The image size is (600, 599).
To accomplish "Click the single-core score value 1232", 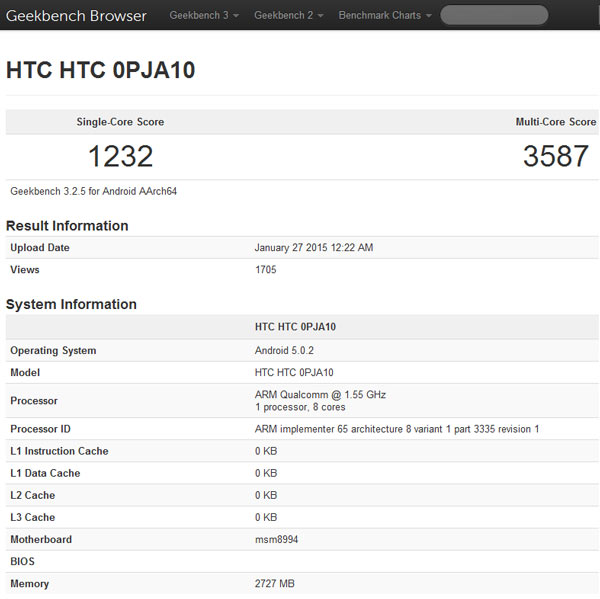I will [121, 156].
